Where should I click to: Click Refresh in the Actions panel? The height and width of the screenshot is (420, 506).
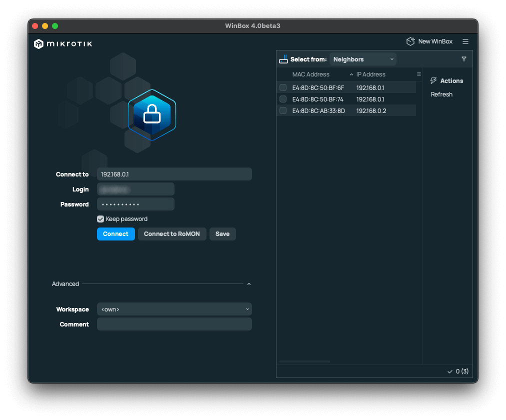coord(441,94)
